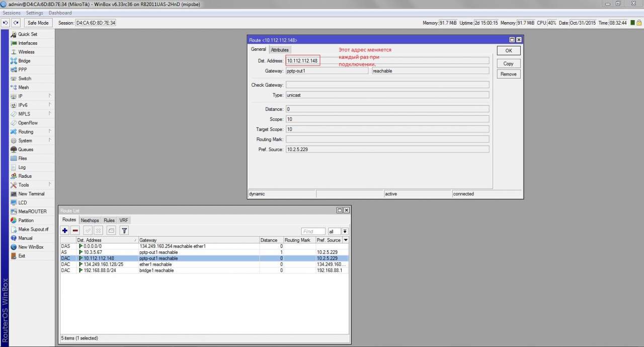Screen dimensions: 644x347
Task: Expand the IP submenu arrow
Action: click(x=50, y=96)
